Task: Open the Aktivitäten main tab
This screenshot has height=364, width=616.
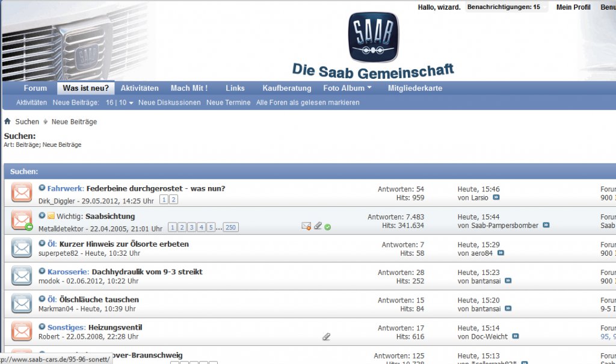Action: (140, 88)
